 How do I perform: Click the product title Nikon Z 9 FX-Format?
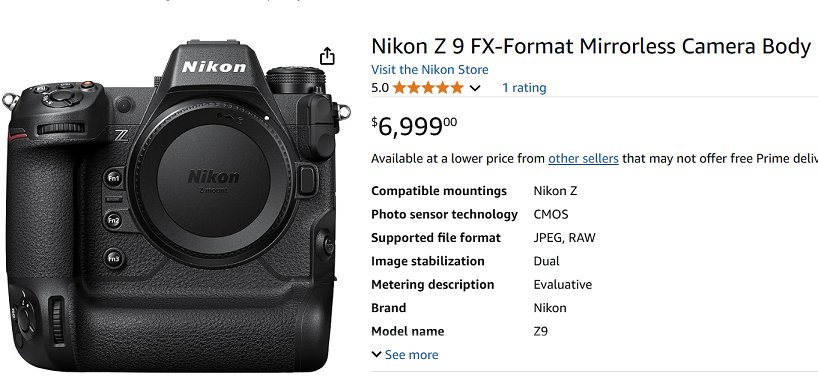click(591, 46)
